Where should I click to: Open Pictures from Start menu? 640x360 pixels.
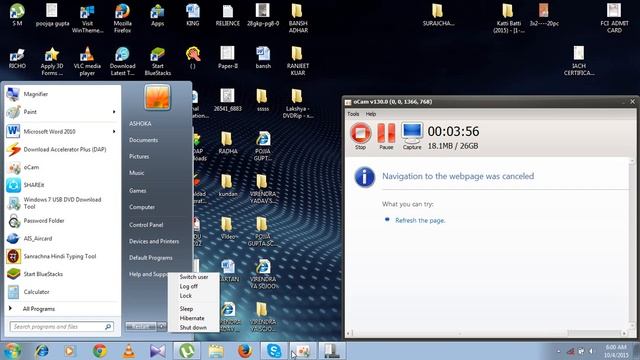139,156
